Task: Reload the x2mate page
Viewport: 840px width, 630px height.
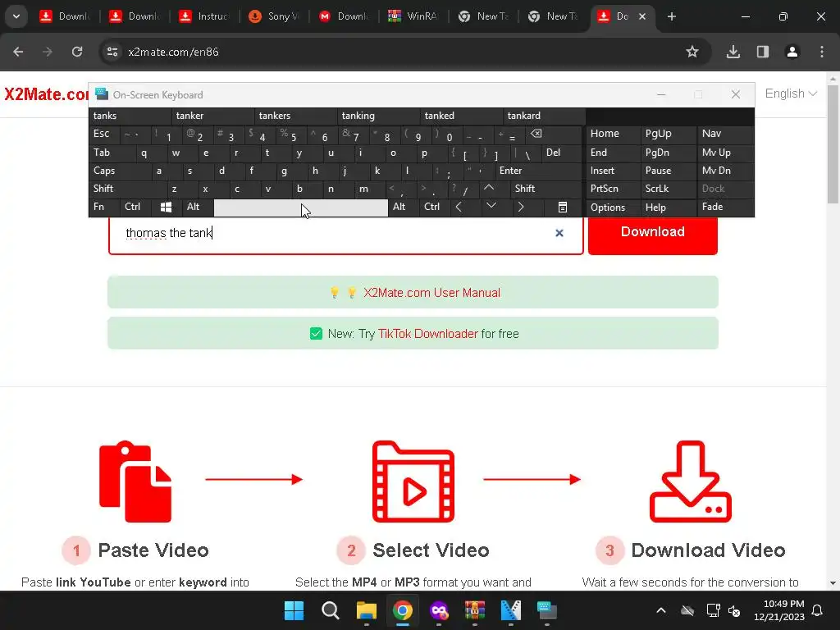Action: pos(77,52)
